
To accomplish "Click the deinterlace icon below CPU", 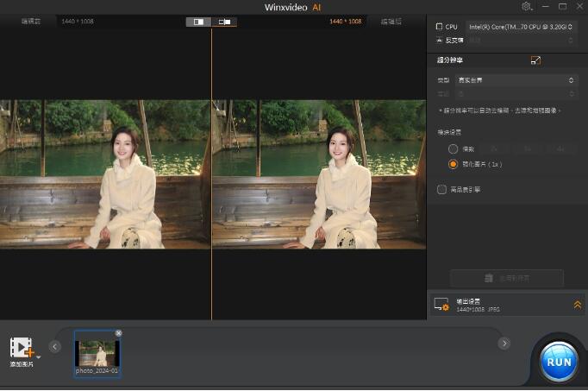I will pyautogui.click(x=439, y=40).
